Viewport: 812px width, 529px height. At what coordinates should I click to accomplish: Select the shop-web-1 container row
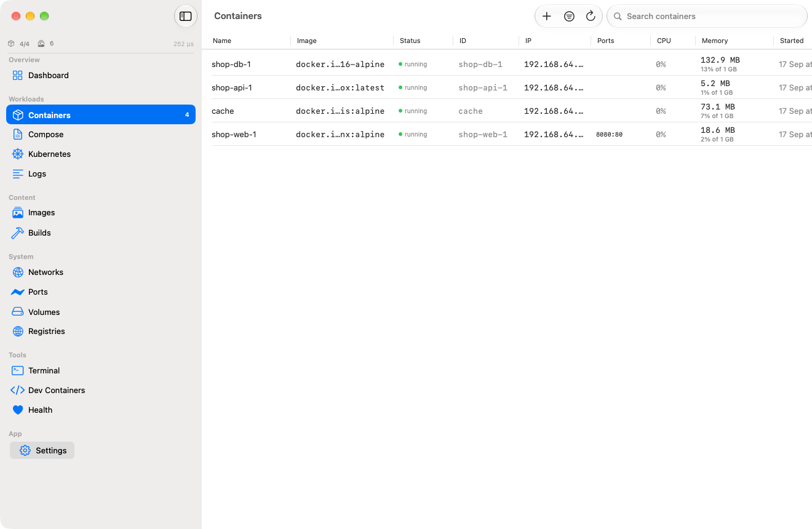click(x=512, y=134)
